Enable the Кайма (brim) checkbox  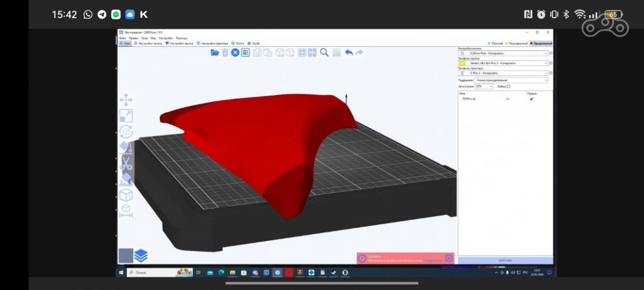coord(508,86)
